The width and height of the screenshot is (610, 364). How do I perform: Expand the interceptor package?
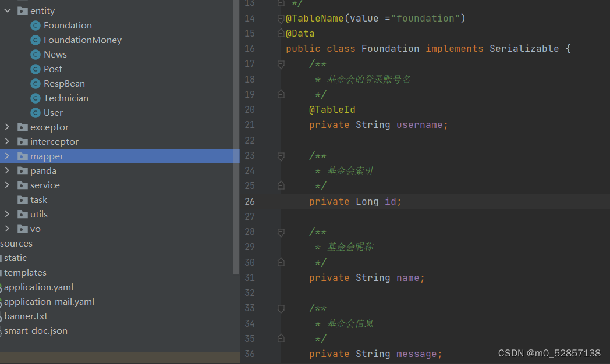click(6, 141)
